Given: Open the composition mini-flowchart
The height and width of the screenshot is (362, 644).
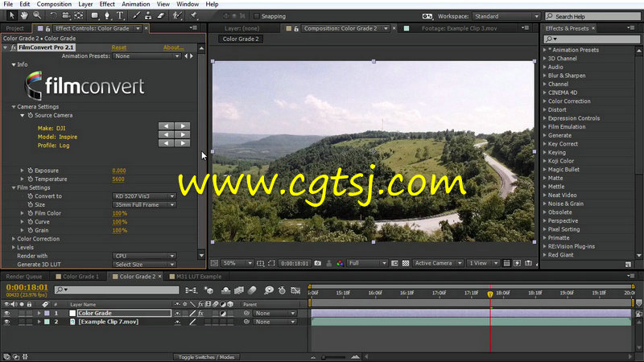Looking at the screenshot, I should tap(191, 290).
